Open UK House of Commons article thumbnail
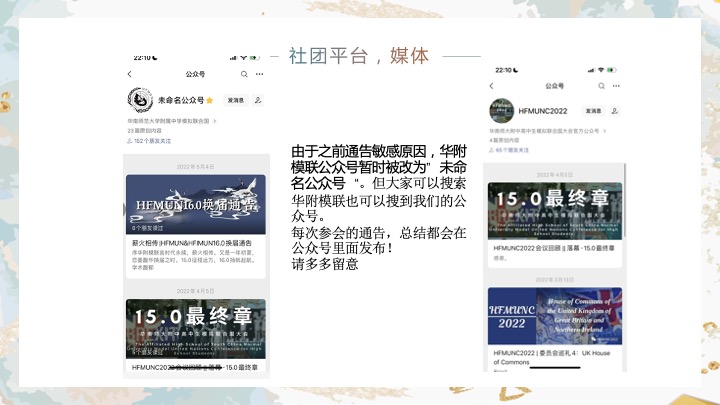The image size is (720, 405). pos(555,315)
